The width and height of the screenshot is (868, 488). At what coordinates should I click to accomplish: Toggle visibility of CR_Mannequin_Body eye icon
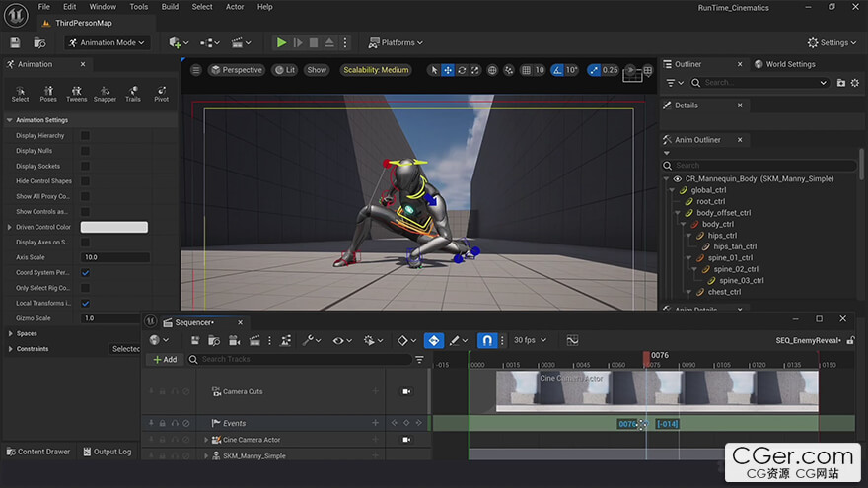point(677,179)
